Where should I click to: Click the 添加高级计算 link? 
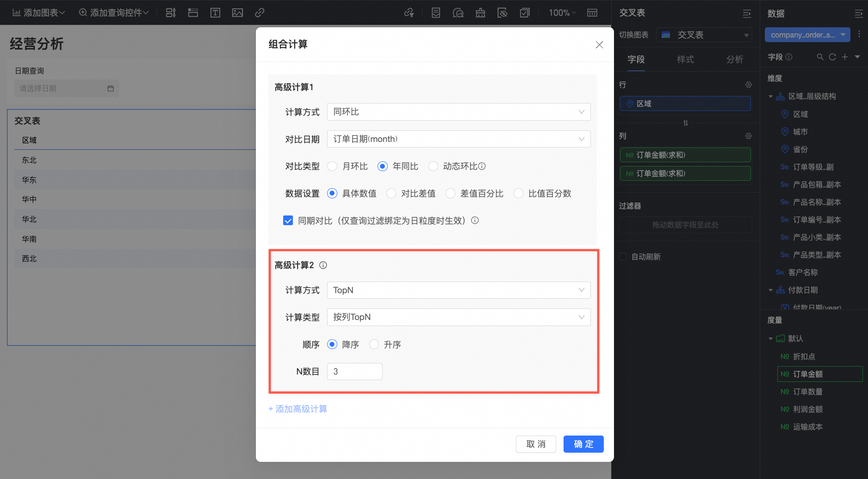coord(298,409)
